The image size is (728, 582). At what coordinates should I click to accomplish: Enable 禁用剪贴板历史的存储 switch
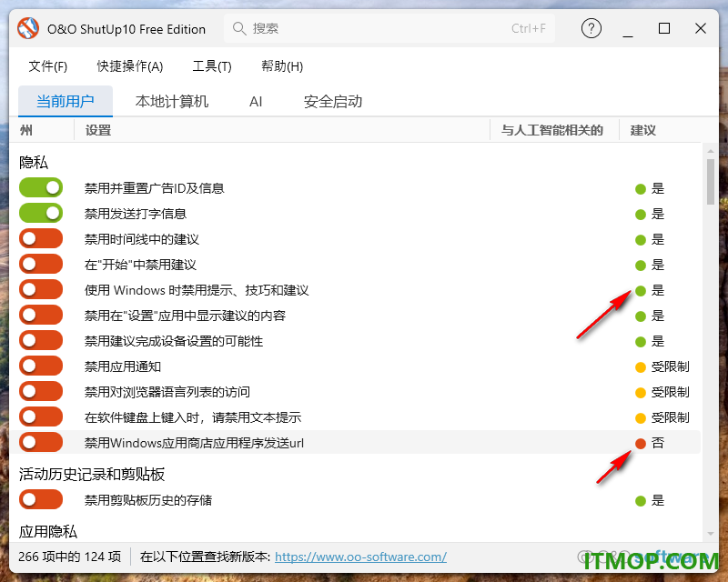tap(41, 500)
